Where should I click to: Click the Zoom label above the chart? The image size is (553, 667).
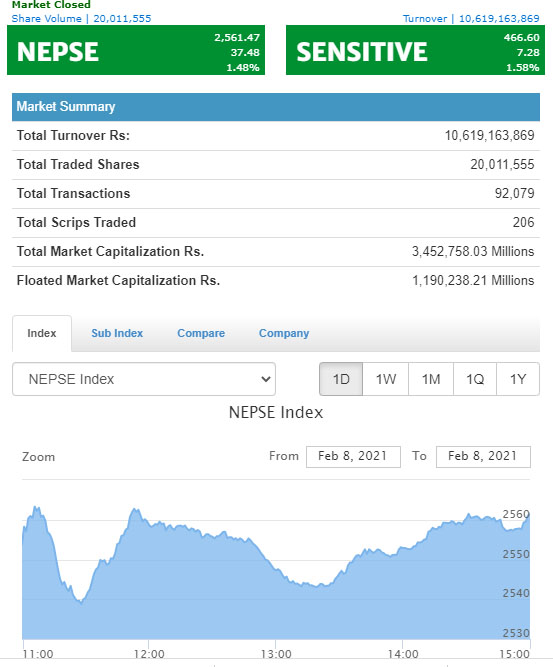[x=38, y=457]
